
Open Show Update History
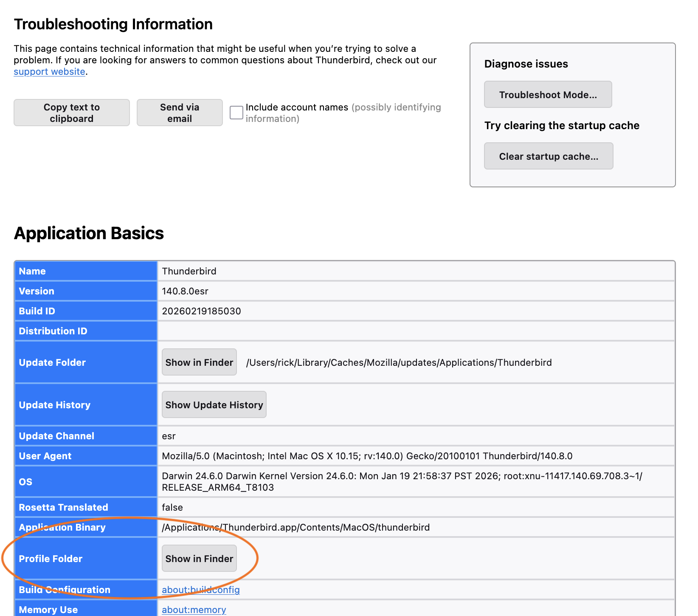214,405
